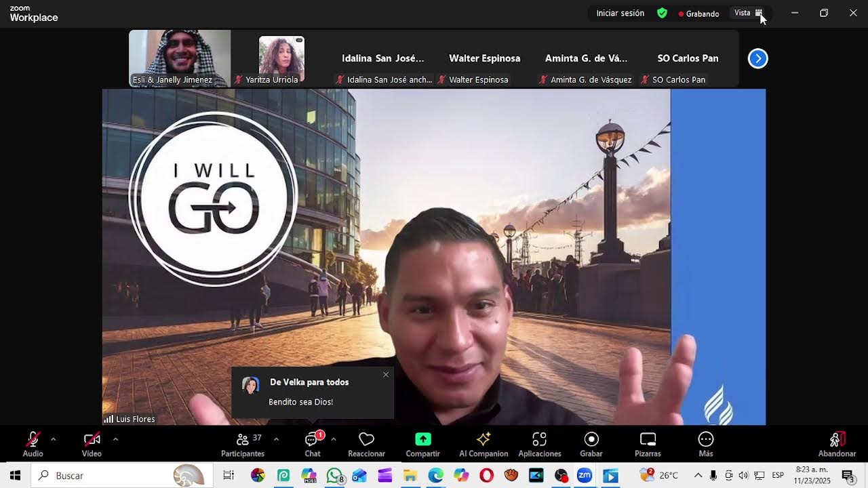Unmute the microphone with the Audio button
Image resolution: width=868 pixels, height=488 pixels.
33,445
